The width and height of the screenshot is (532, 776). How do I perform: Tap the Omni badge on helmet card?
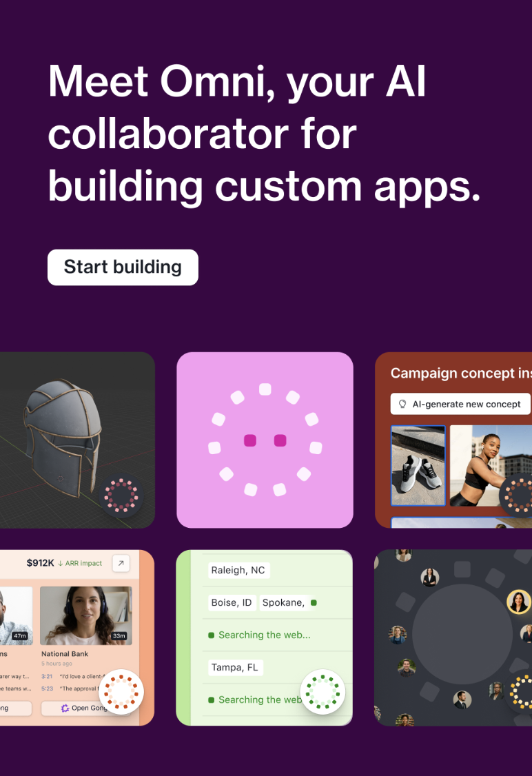[121, 495]
